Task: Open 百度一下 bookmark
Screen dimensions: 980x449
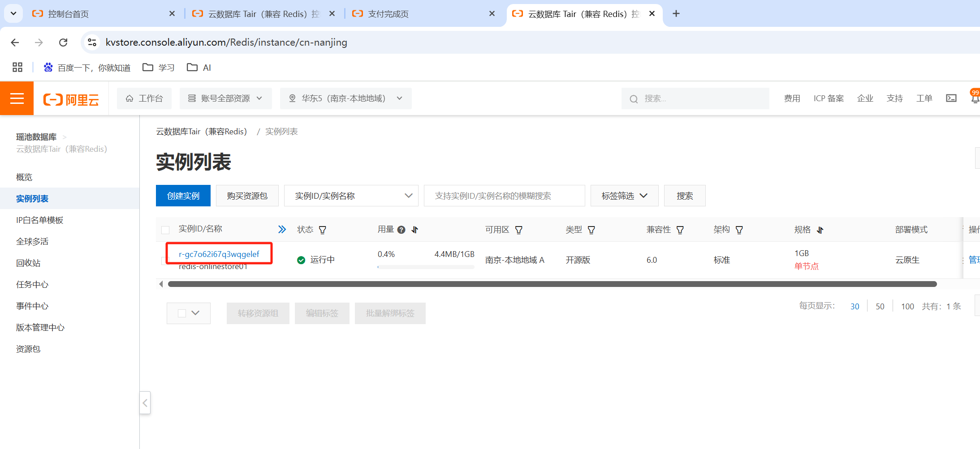Action: click(87, 68)
